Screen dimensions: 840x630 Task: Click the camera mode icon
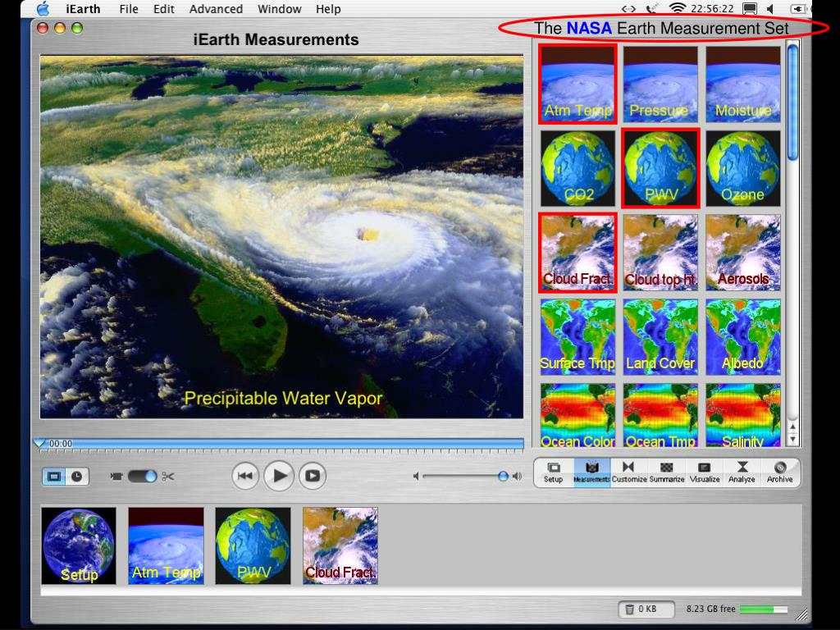click(116, 477)
